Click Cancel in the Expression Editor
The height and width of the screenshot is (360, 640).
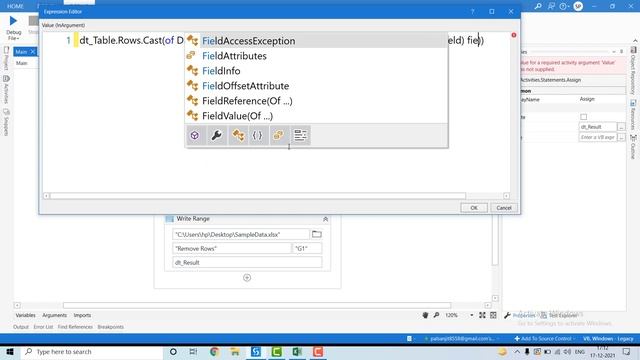pyautogui.click(x=504, y=208)
